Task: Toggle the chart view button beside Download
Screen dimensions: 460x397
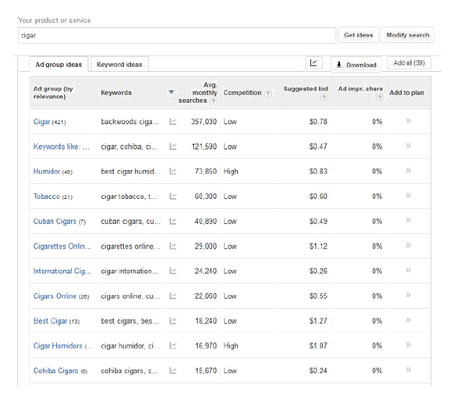Action: [314, 63]
